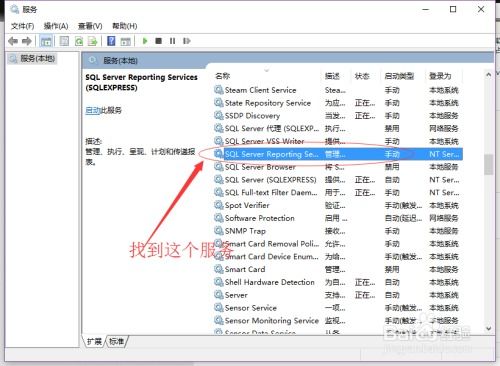
Task: Open the 查看(V) menu
Action: pyautogui.click(x=90, y=26)
